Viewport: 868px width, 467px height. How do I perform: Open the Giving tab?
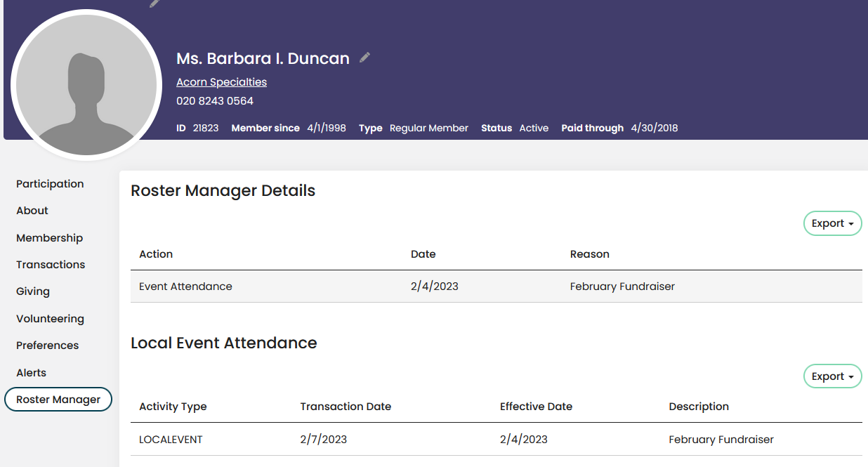33,291
